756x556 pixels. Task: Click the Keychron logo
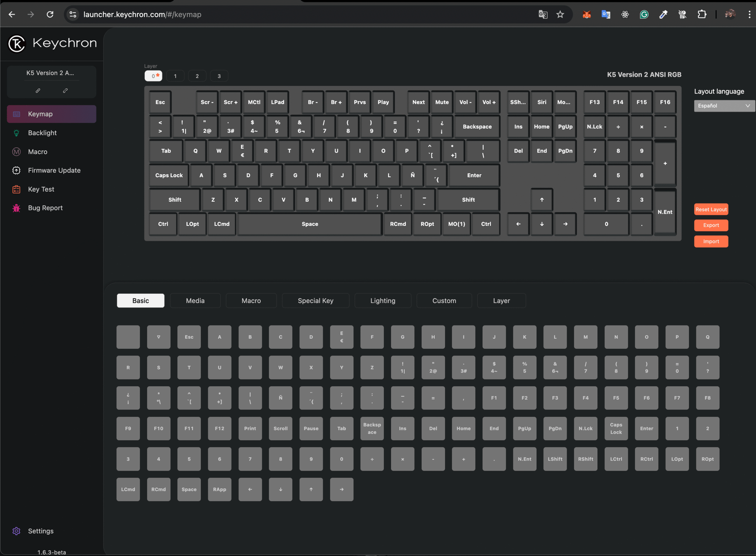pos(52,43)
